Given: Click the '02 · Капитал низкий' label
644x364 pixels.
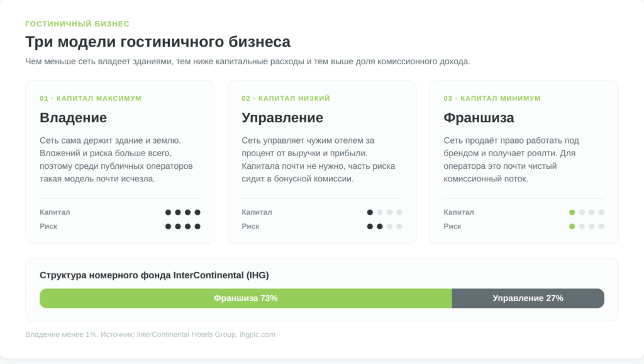Looking at the screenshot, I should (x=286, y=98).
